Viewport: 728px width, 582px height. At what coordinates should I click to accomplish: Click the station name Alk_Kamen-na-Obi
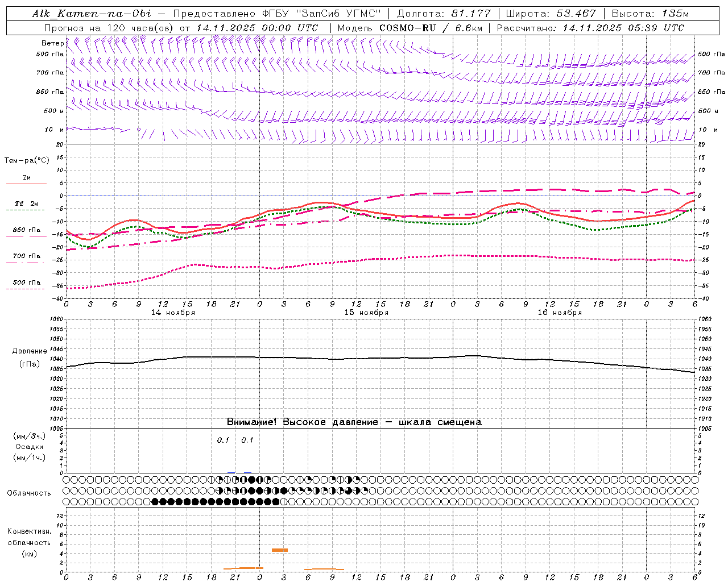(91, 14)
